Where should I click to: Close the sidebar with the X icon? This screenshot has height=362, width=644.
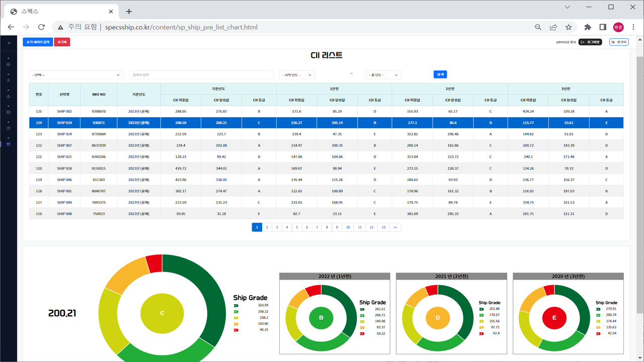click(x=9, y=43)
